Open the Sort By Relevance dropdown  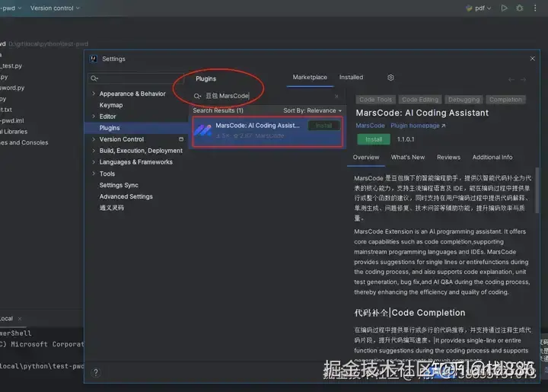(313, 110)
